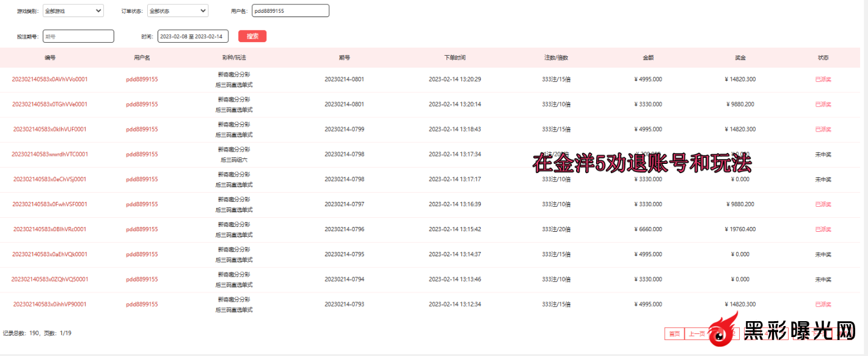Screen dimensions: 868x356
Task: Open the 时间 date range picker
Action: pyautogui.click(x=193, y=37)
